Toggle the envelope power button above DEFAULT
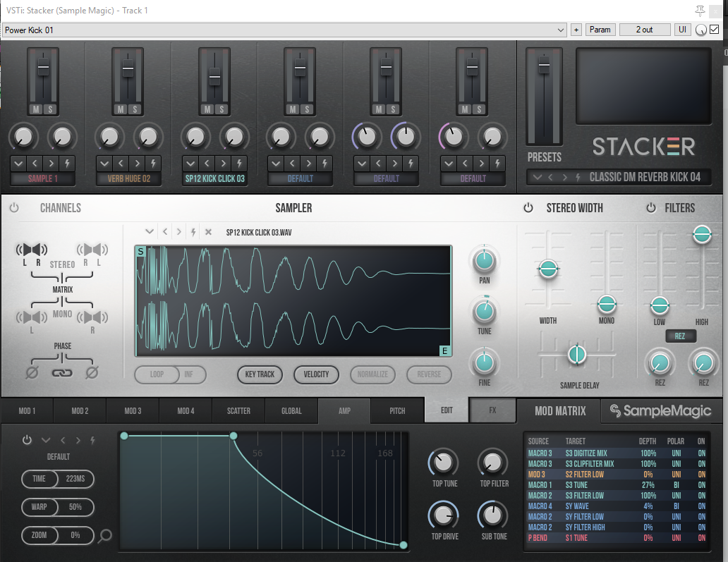This screenshot has width=728, height=562. point(27,439)
